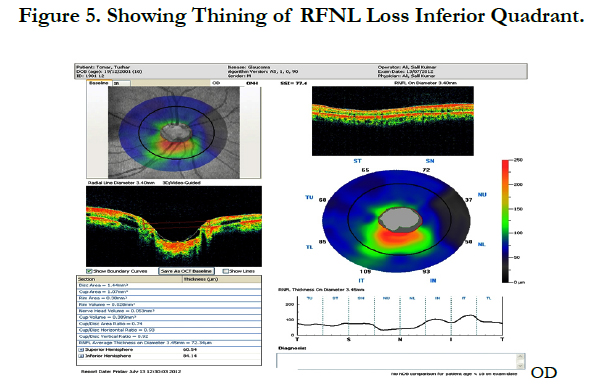The height and width of the screenshot is (391, 596).
Task: Select the RNFL Average Thickness row
Action: pyautogui.click(x=169, y=343)
